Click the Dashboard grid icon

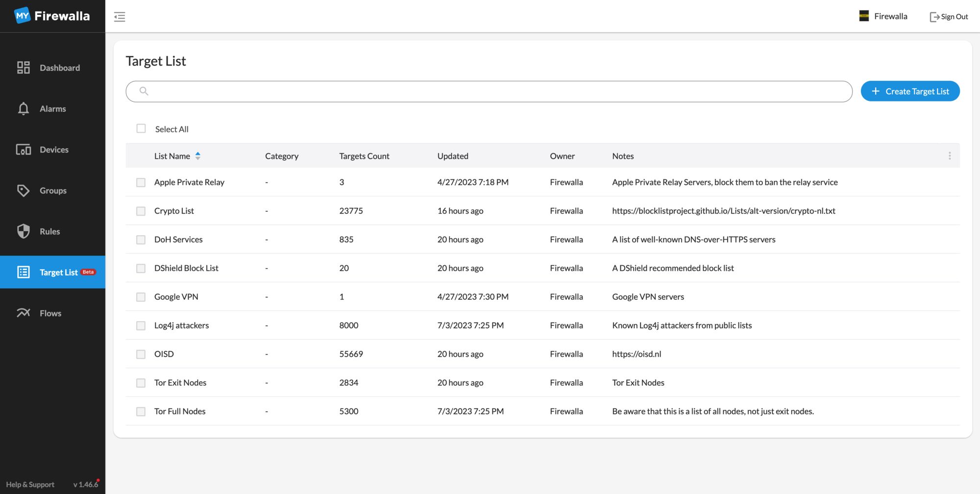click(x=23, y=68)
